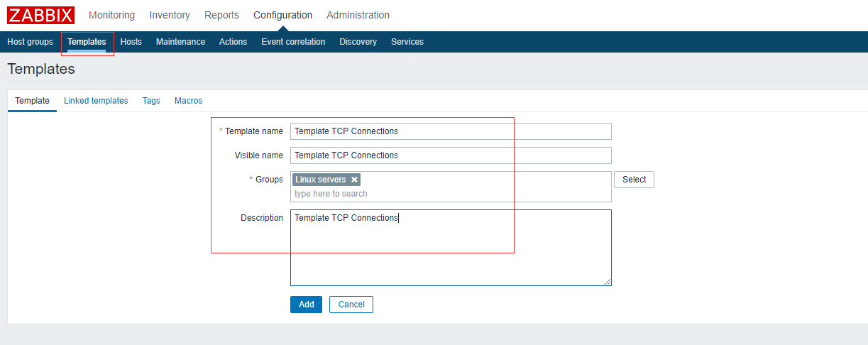Open the Actions configuration page
This screenshot has width=868, height=345.
233,42
